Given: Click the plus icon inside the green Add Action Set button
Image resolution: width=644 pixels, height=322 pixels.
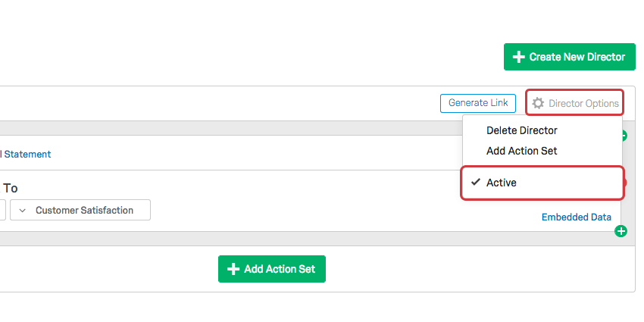Looking at the screenshot, I should pos(233,269).
